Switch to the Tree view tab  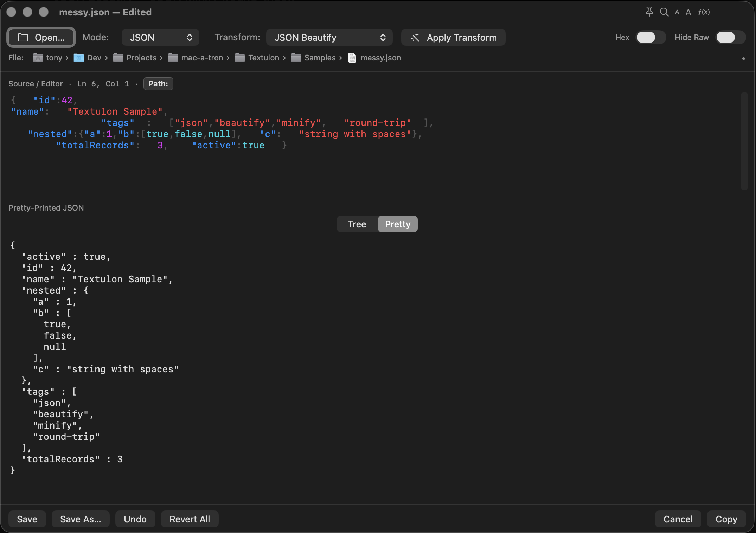[357, 224]
